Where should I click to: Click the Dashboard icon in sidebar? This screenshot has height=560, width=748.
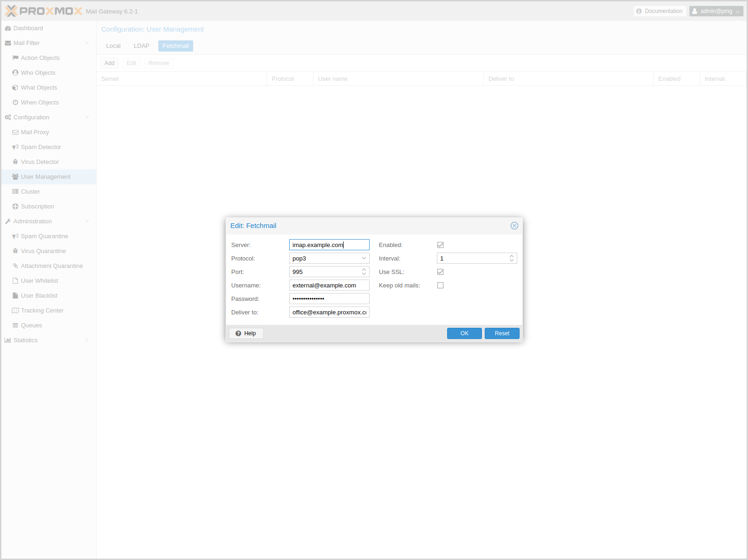[8, 28]
